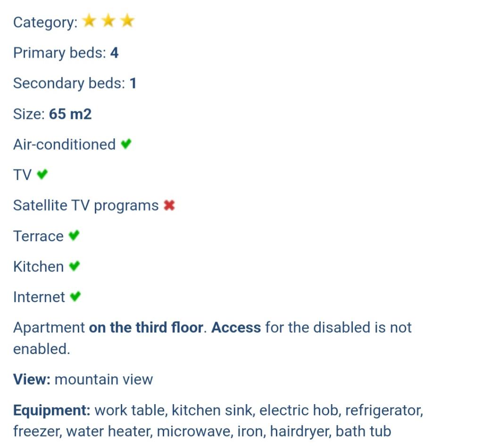483x448 pixels.
Task: Click the green checkmark next to TV
Action: tap(42, 175)
